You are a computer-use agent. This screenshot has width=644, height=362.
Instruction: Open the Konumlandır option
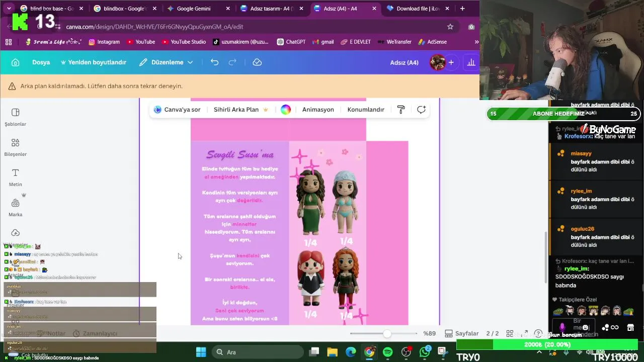click(366, 110)
